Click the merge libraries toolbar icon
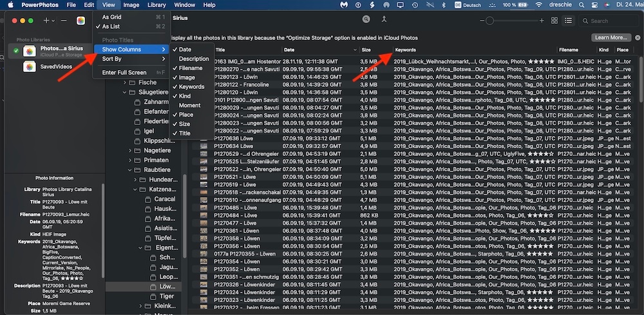 point(384,19)
